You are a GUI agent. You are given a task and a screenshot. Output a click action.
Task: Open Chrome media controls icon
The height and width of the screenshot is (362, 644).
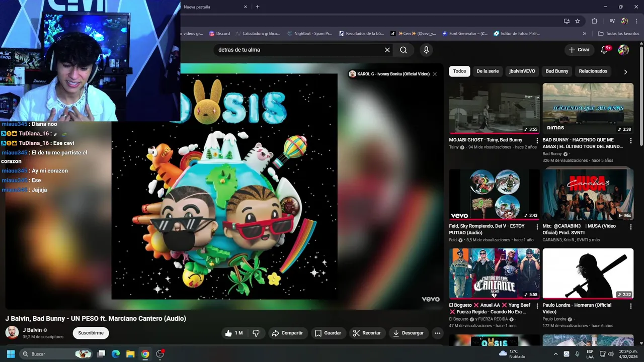612,21
